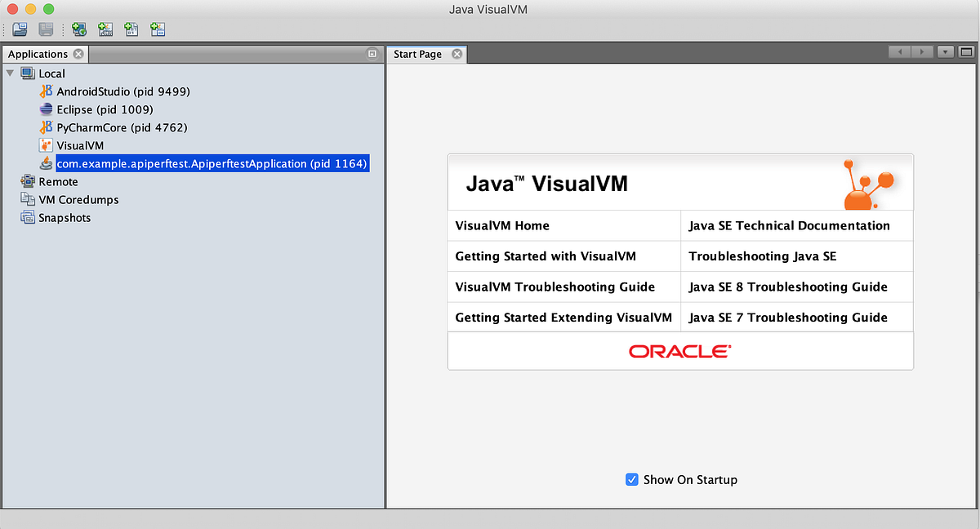Click the Eclipse process icon in sidebar
The image size is (980, 529).
[x=47, y=109]
